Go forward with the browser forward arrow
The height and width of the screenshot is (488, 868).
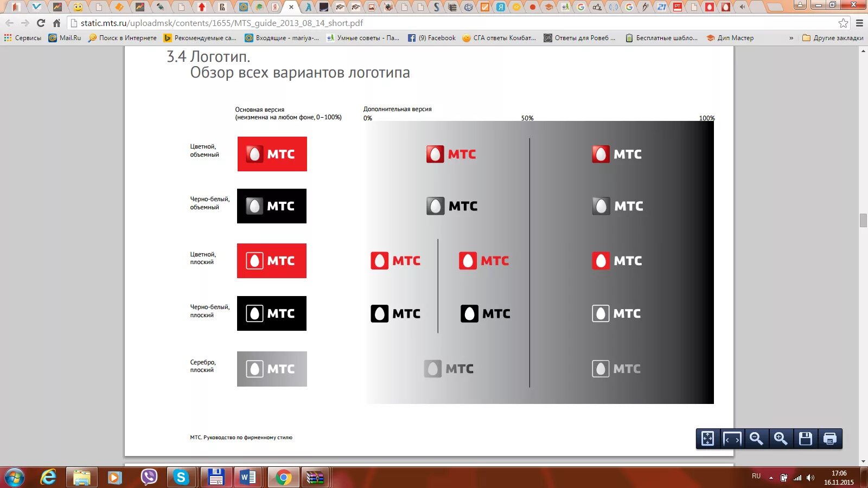coord(25,23)
